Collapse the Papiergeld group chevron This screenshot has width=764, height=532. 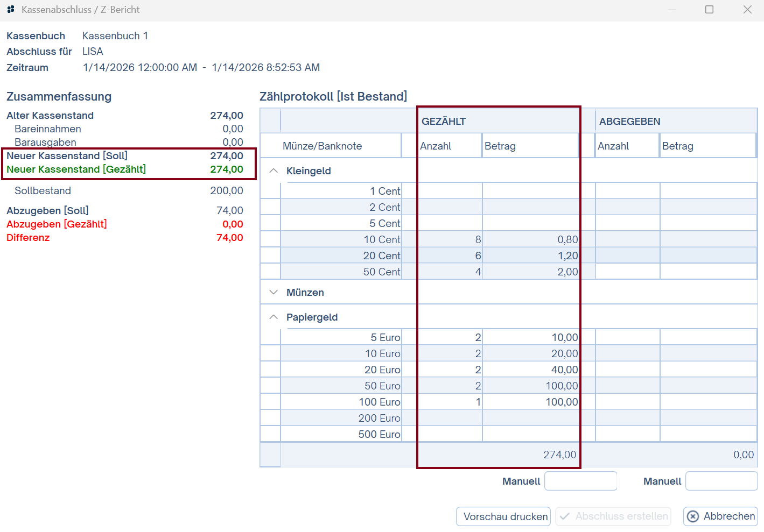point(274,317)
